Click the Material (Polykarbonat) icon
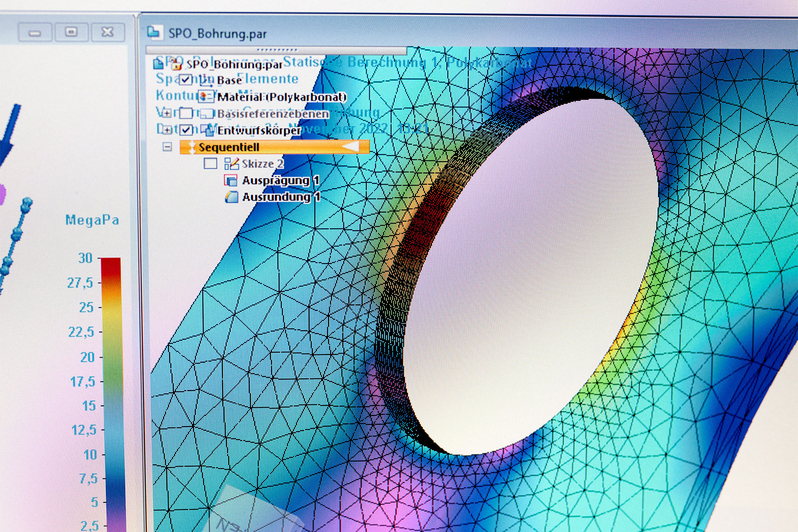Viewport: 798px width, 532px height. pos(206,96)
